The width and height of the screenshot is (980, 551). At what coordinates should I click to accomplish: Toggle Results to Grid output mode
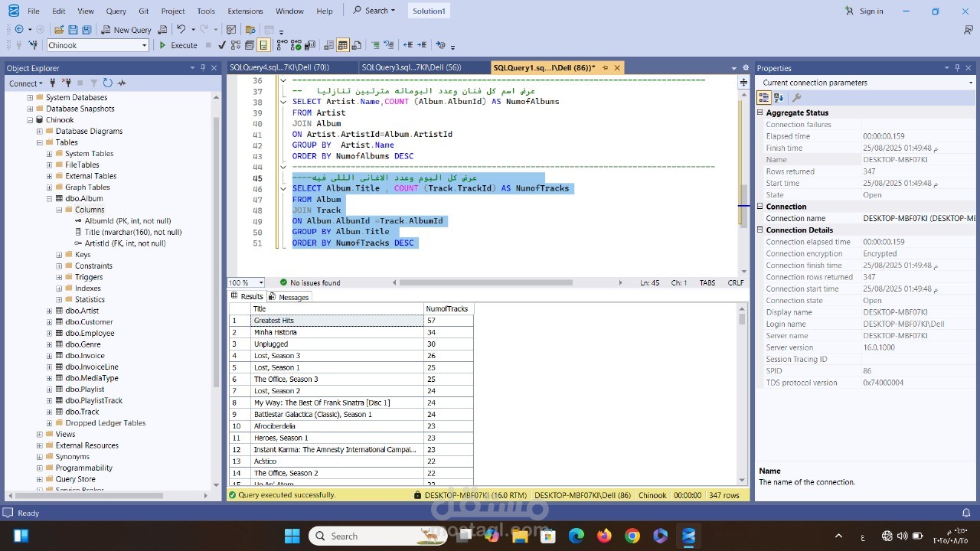pyautogui.click(x=343, y=45)
